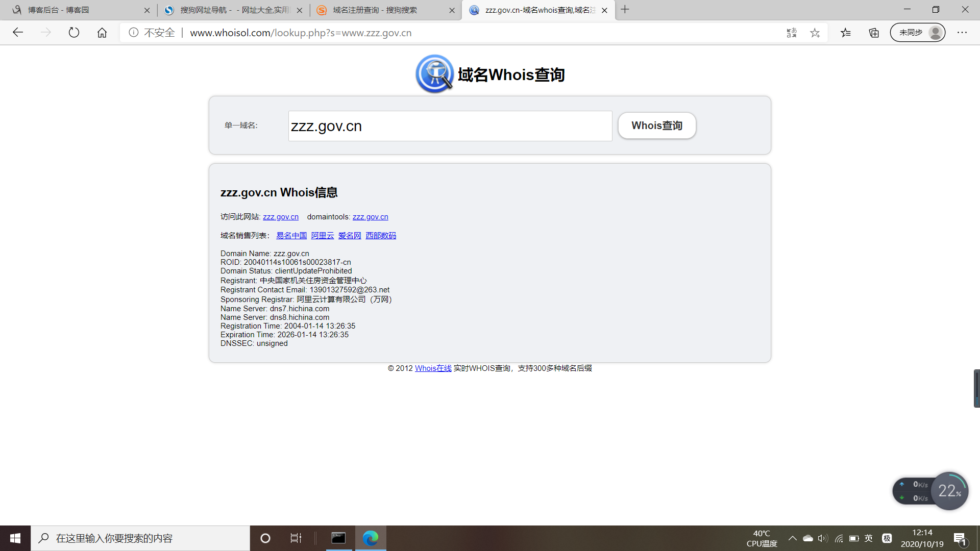Click the browser refresh icon
Screen dimensions: 980x551
pyautogui.click(x=74, y=33)
